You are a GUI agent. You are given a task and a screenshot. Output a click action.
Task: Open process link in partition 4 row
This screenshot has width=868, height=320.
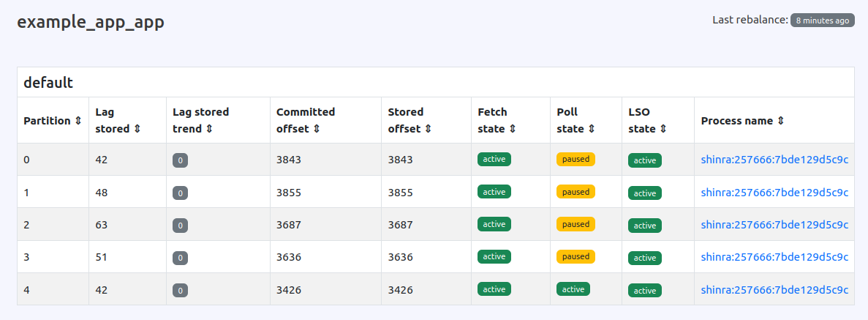774,289
